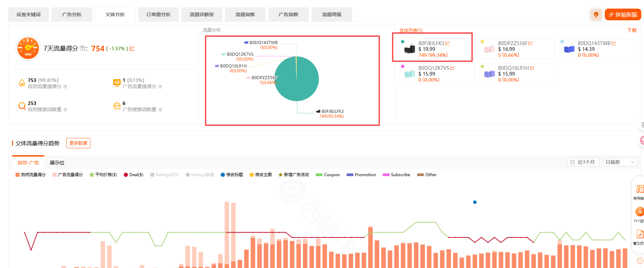Click the 下载 download link

coord(632,30)
